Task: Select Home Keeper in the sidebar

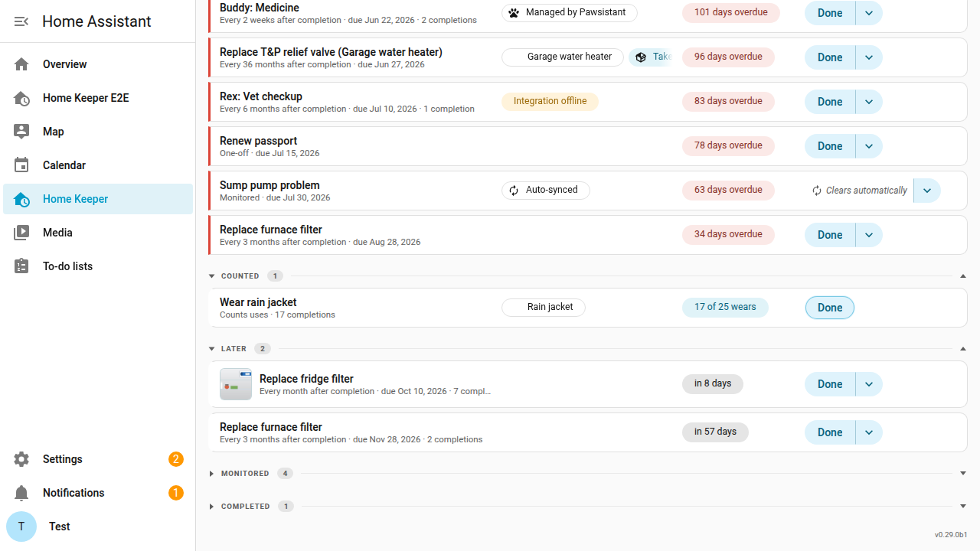Action: coord(98,199)
